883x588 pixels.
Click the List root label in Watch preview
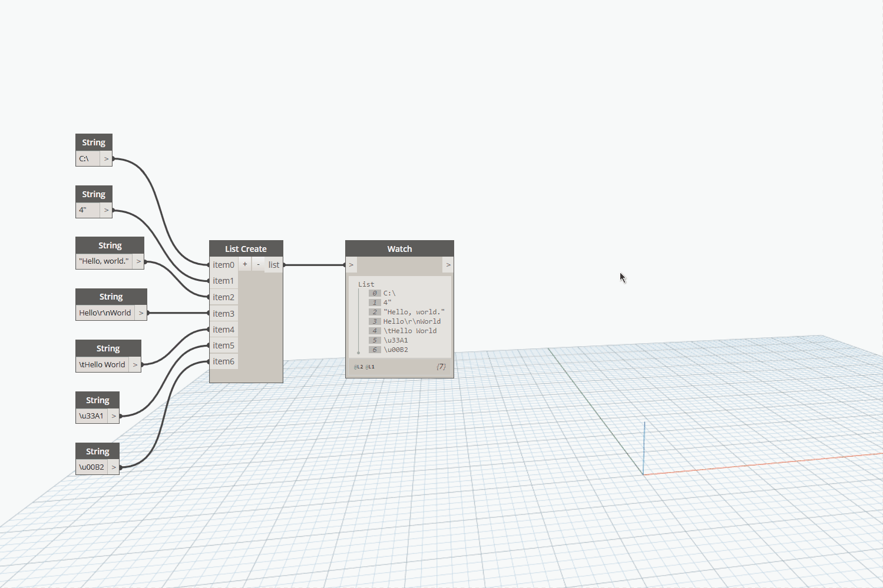pyautogui.click(x=366, y=284)
